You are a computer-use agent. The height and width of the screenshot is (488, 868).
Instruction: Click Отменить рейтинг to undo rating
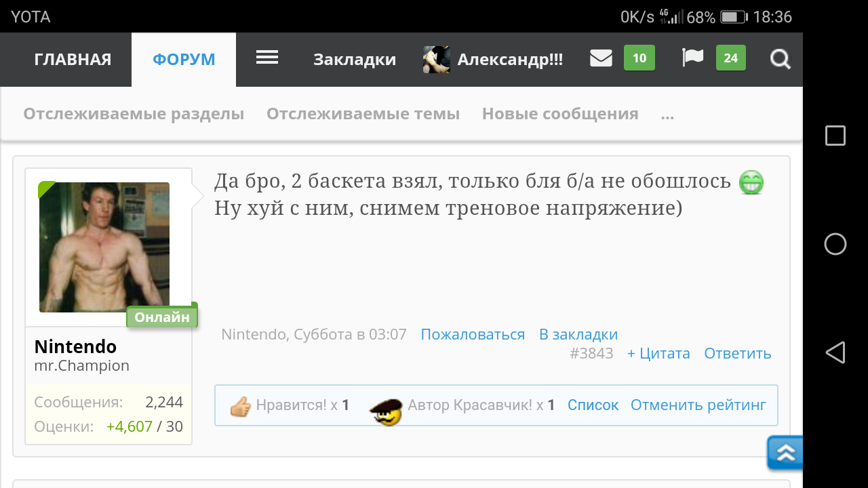pos(698,405)
